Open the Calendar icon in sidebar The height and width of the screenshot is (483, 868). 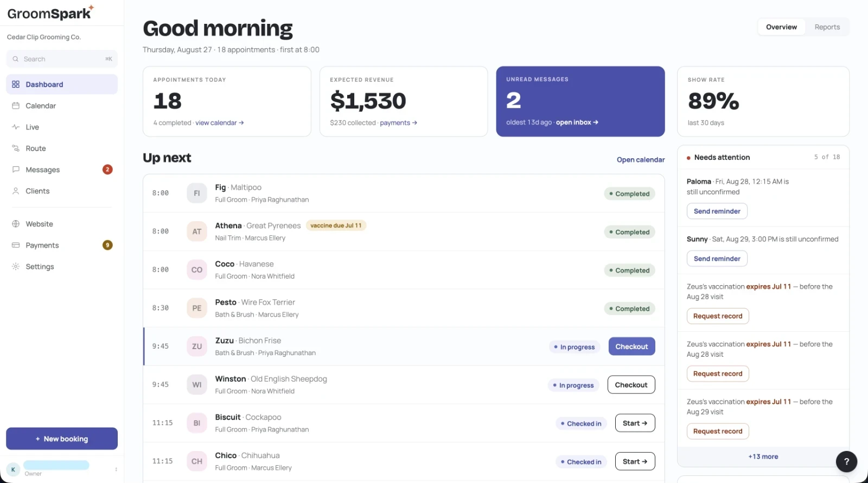pos(16,106)
